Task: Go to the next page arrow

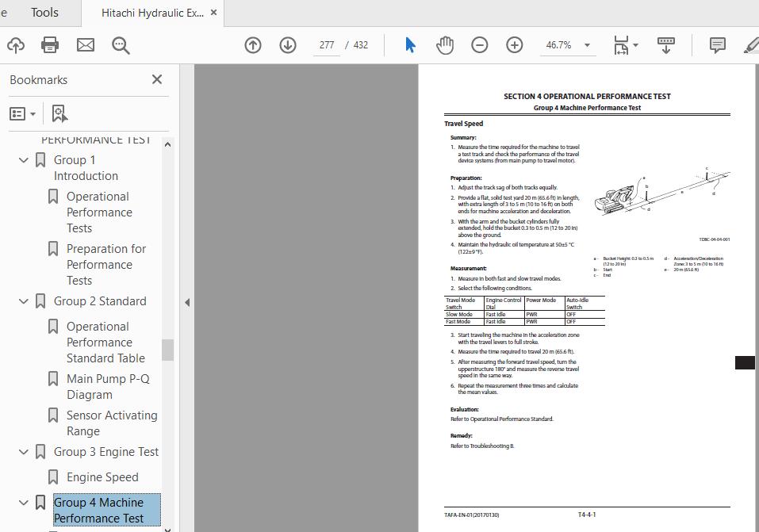Action: pos(288,45)
